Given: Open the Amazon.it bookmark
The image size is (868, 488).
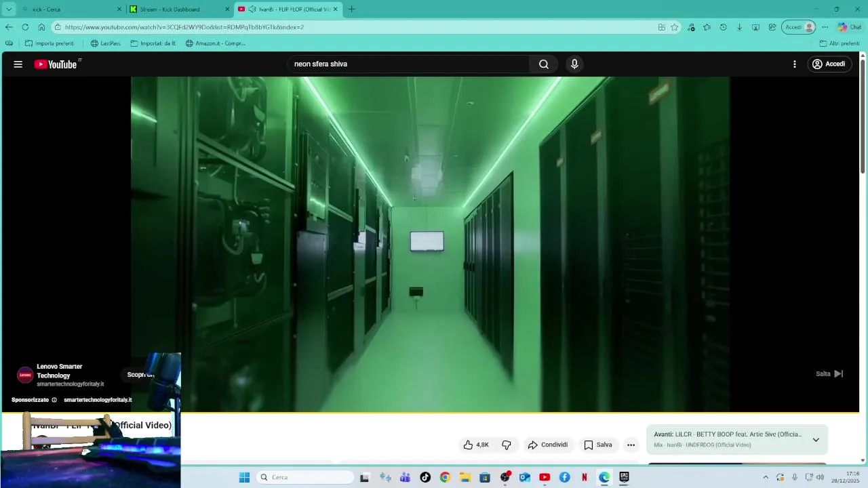Looking at the screenshot, I should pyautogui.click(x=216, y=43).
